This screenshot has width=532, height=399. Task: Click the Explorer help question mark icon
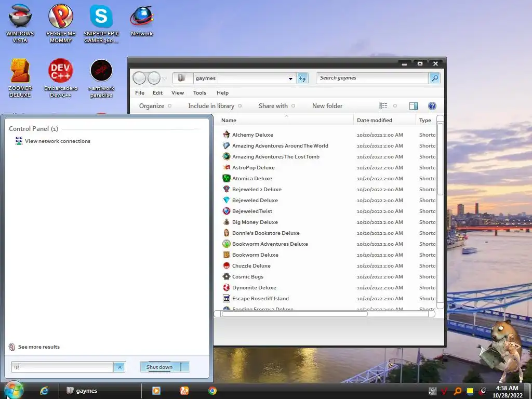[x=432, y=106]
